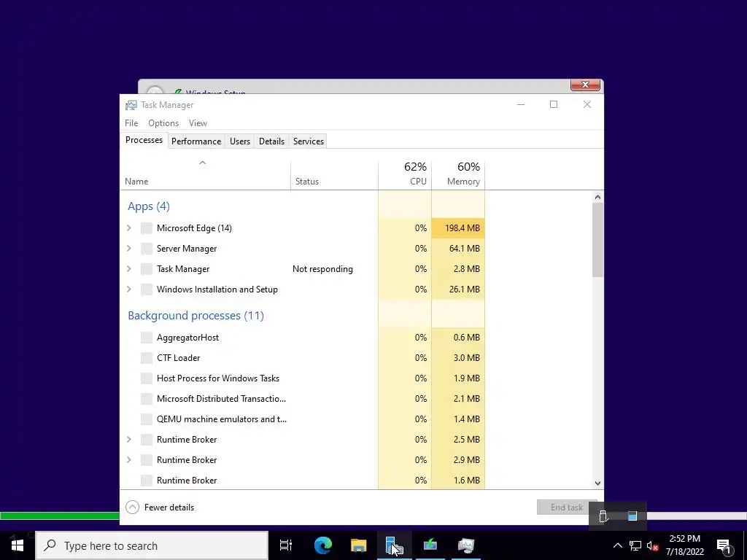Image resolution: width=747 pixels, height=560 pixels.
Task: Sort by the Status column header
Action: [334, 175]
